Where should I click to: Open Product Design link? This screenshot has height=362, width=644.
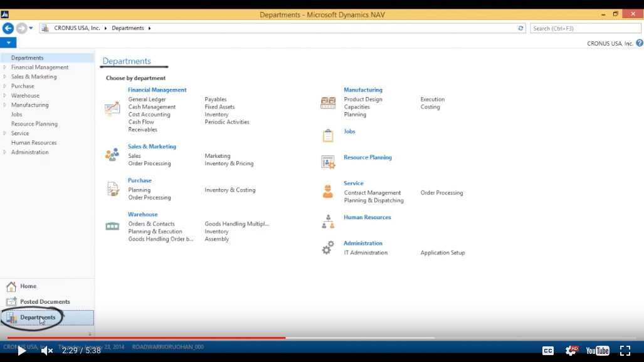(x=363, y=99)
